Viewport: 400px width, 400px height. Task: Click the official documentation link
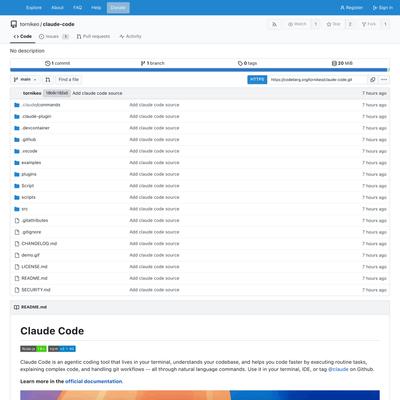click(94, 381)
